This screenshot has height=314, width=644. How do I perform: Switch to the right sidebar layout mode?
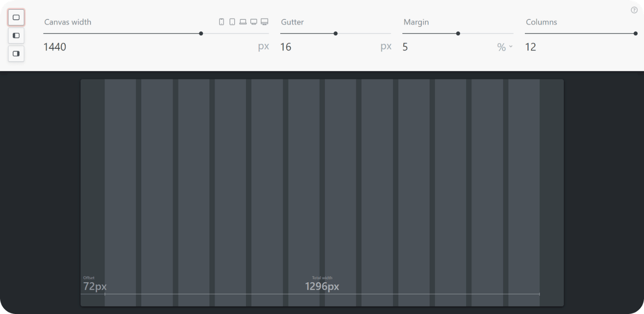pyautogui.click(x=16, y=53)
